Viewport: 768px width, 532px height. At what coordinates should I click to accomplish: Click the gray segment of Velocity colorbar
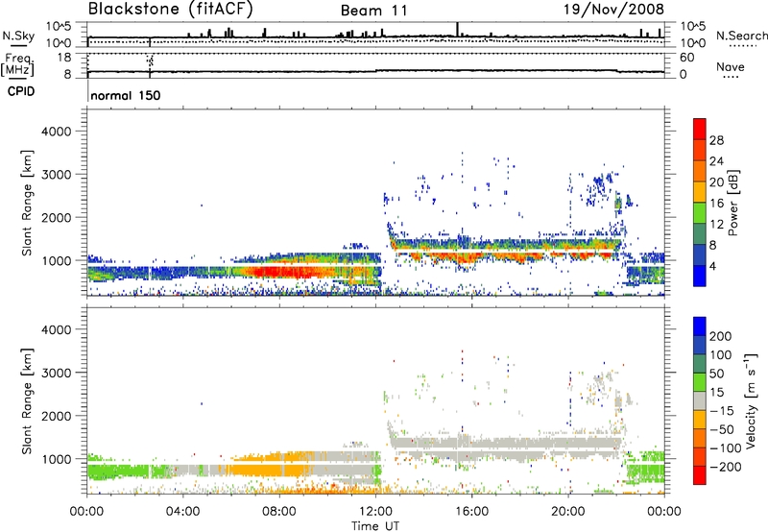coord(700,401)
